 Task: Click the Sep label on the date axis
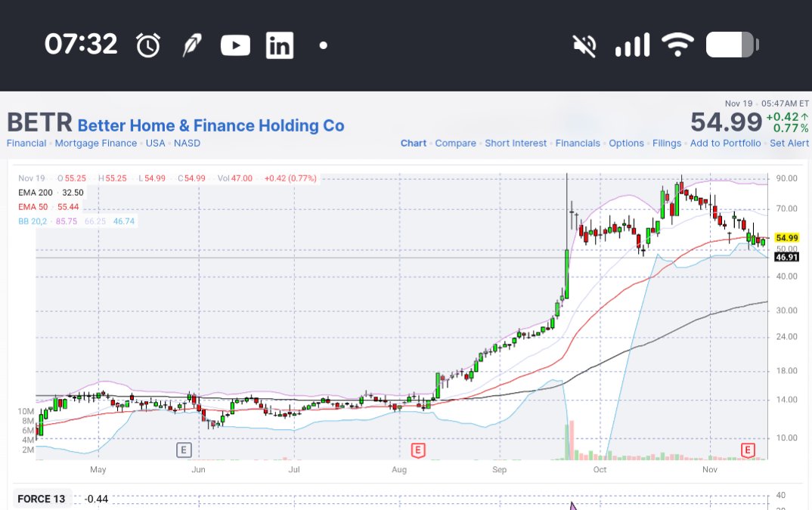499,470
